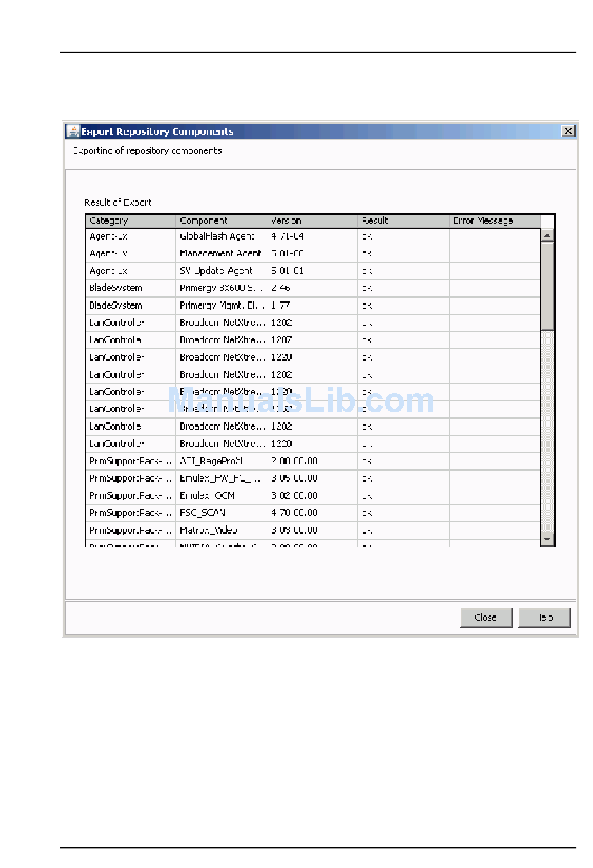This screenshot has width=593, height=868.
Task: Click version 4.70.00.00 cell
Action: tap(312, 513)
